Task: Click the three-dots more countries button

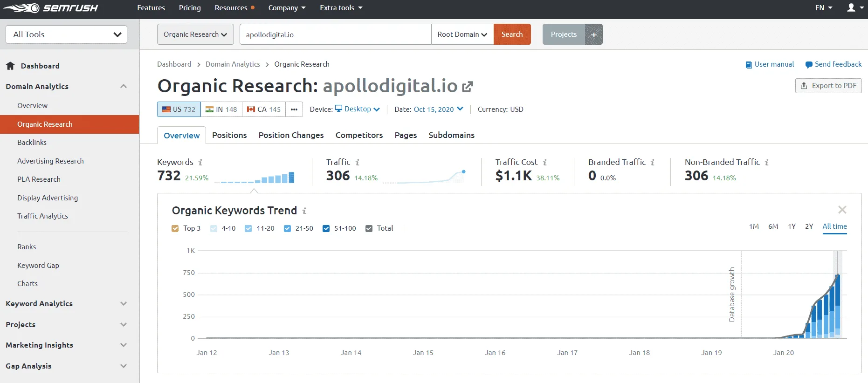Action: (294, 109)
